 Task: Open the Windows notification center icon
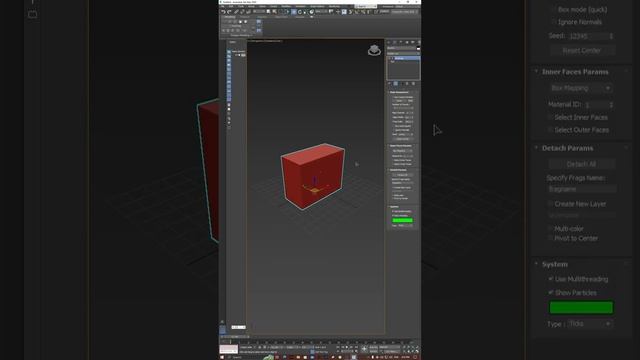[x=415, y=357]
